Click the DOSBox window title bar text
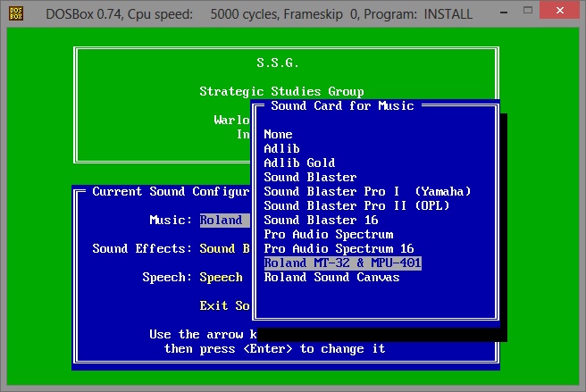The width and height of the screenshot is (586, 392). click(x=259, y=14)
